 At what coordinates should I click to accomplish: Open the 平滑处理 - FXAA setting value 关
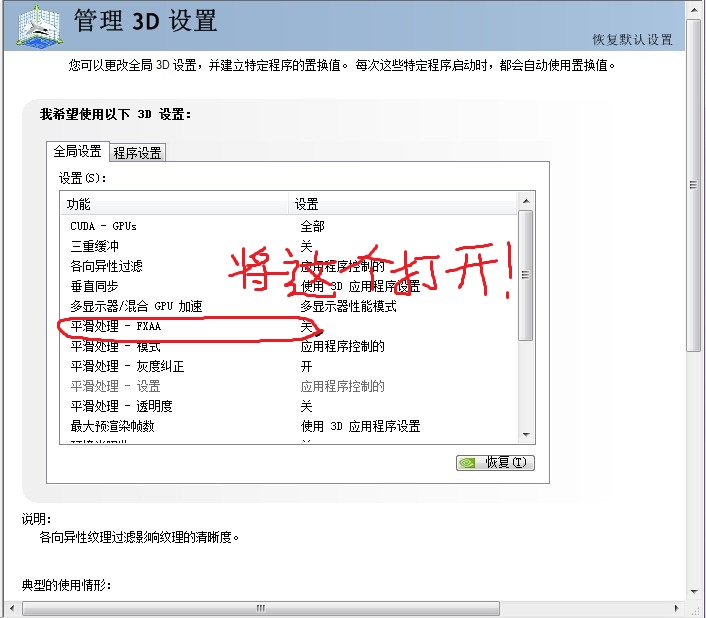307,327
